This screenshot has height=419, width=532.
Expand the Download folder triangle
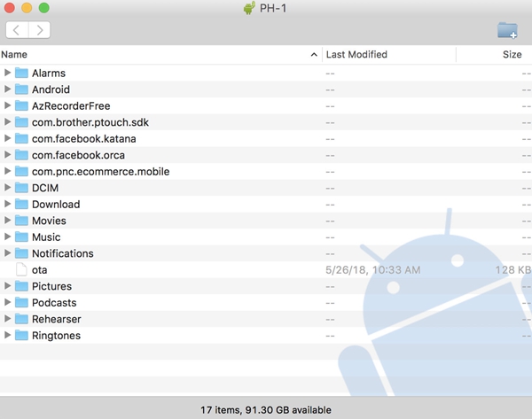7,204
